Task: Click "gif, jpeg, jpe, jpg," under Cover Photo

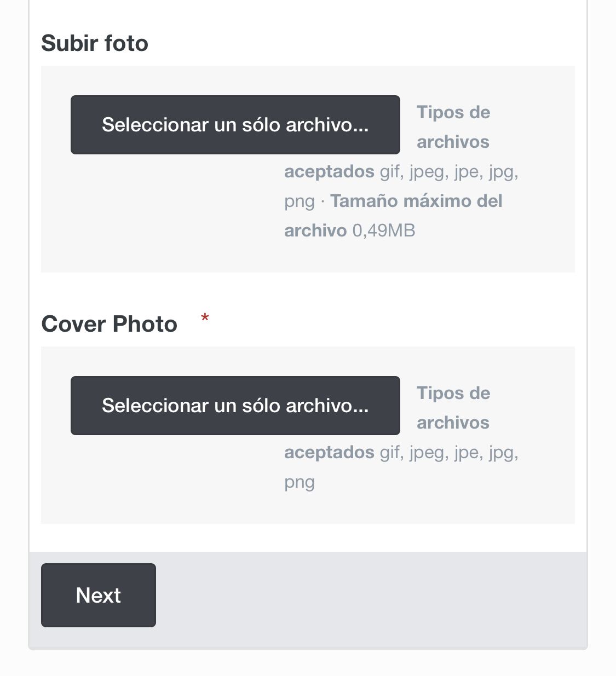Action: (x=449, y=452)
